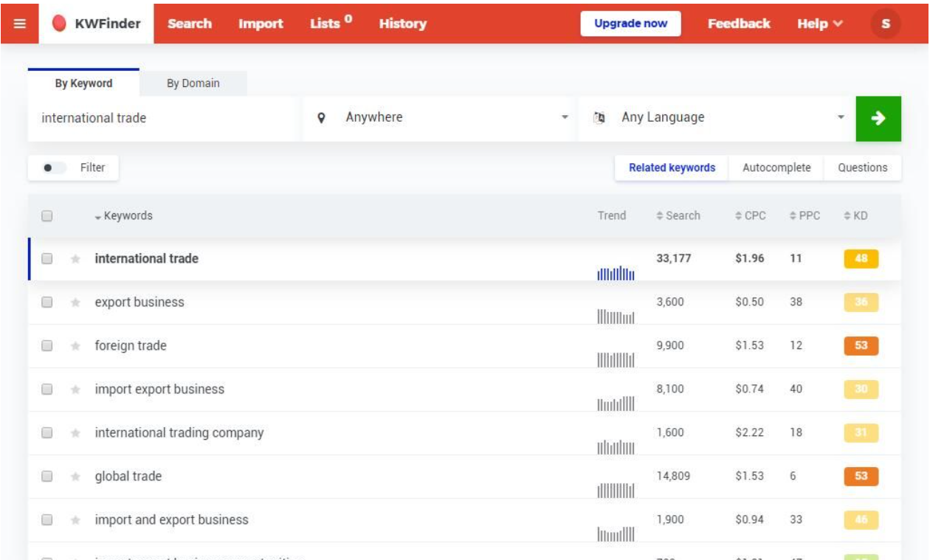Open the user avatar 'S' icon
Image resolution: width=944 pixels, height=560 pixels.
point(886,24)
